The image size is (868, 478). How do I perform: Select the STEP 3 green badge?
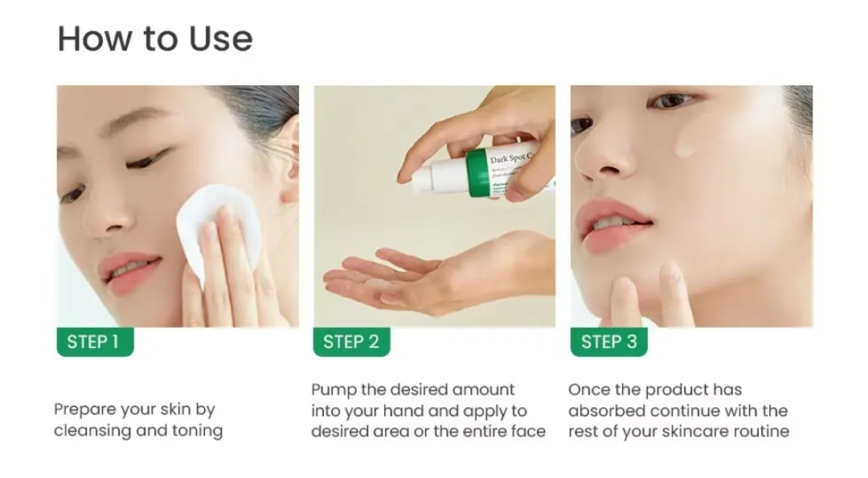609,342
